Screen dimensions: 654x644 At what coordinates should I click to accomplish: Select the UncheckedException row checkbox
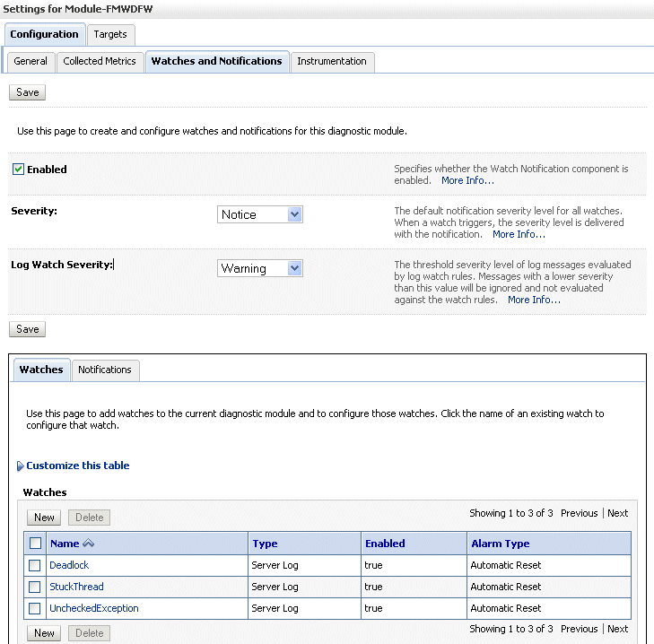coord(35,608)
